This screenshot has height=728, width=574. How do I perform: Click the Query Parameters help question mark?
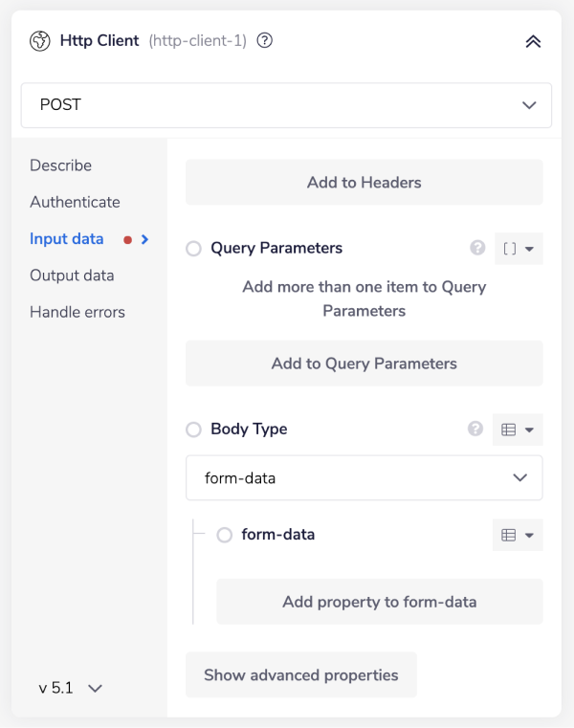(x=477, y=248)
